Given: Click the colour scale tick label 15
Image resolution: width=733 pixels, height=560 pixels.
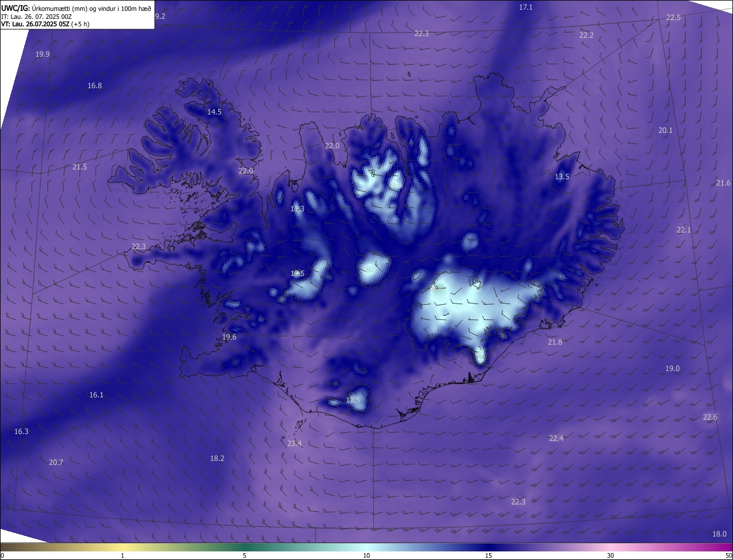Looking at the screenshot, I should pyautogui.click(x=488, y=556).
